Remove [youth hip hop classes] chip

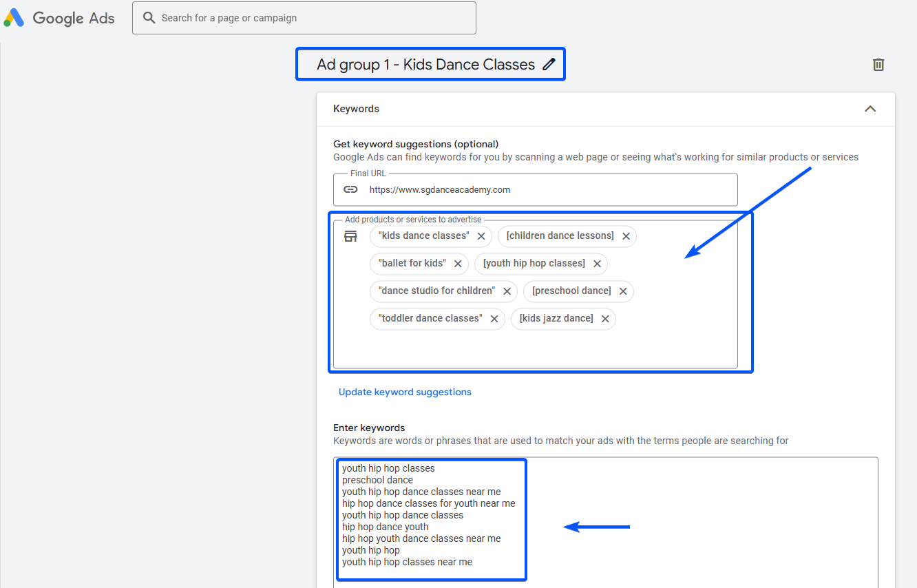(597, 264)
